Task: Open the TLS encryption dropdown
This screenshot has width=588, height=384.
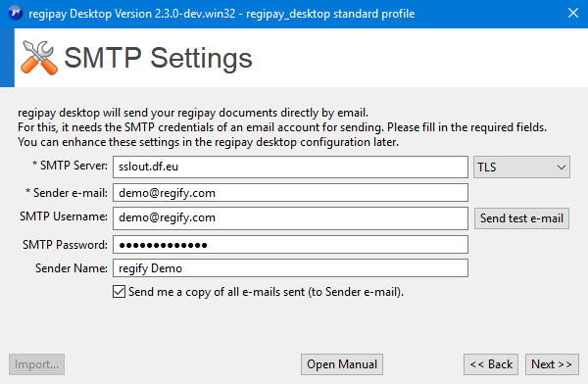Action: click(x=521, y=167)
